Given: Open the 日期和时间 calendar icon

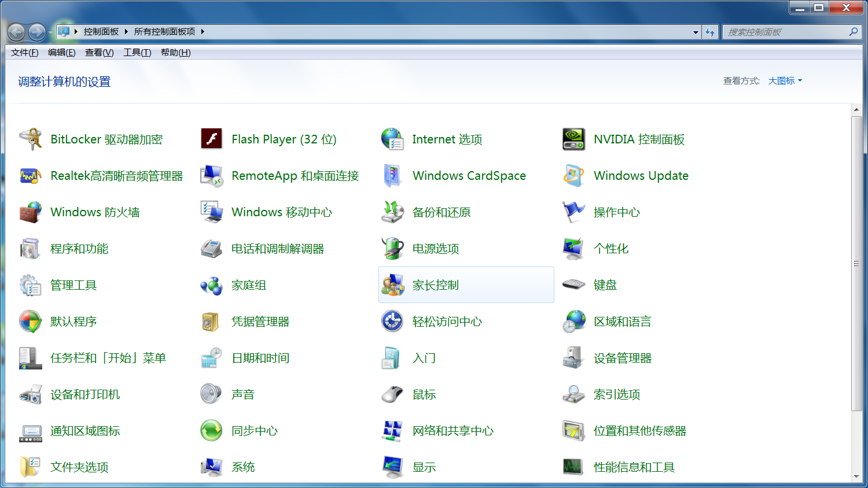Looking at the screenshot, I should (211, 358).
